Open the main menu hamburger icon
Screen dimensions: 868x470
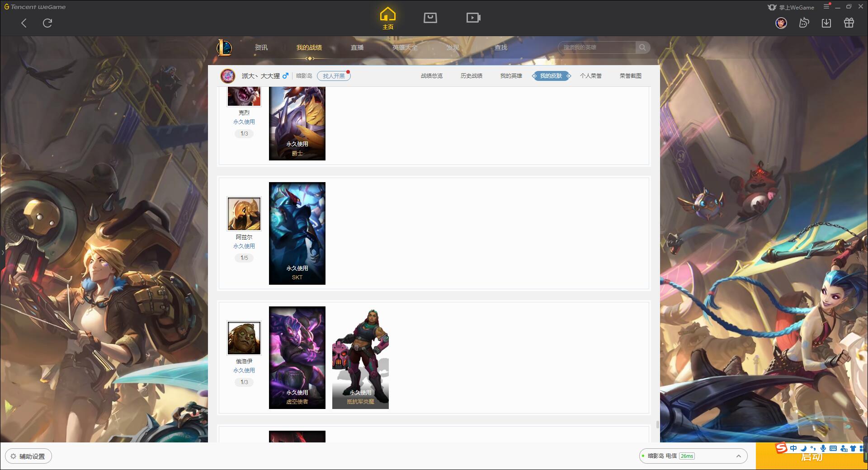tap(827, 6)
